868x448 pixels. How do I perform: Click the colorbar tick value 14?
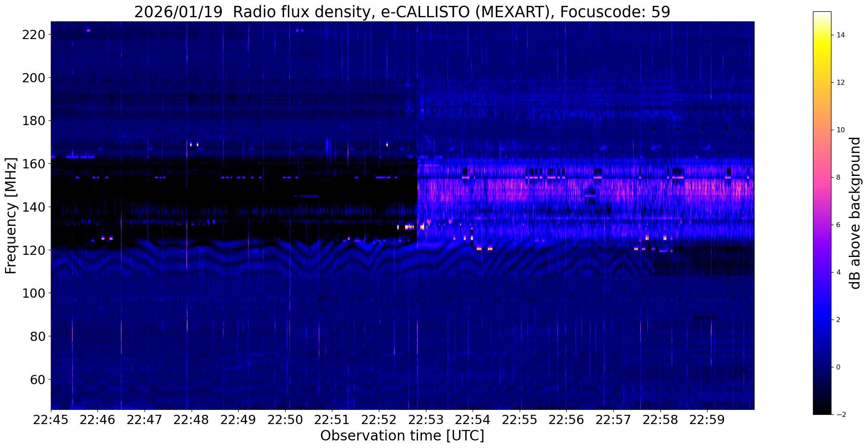point(841,35)
